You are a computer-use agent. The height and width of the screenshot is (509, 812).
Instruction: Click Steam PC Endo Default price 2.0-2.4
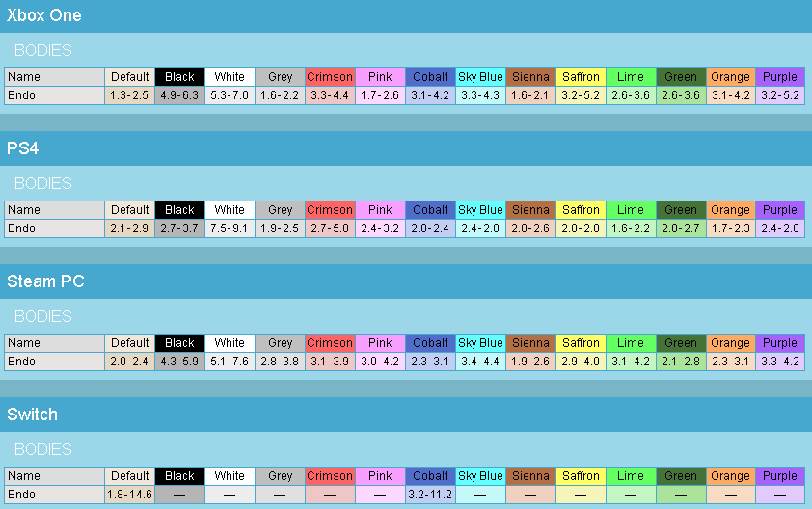129,362
